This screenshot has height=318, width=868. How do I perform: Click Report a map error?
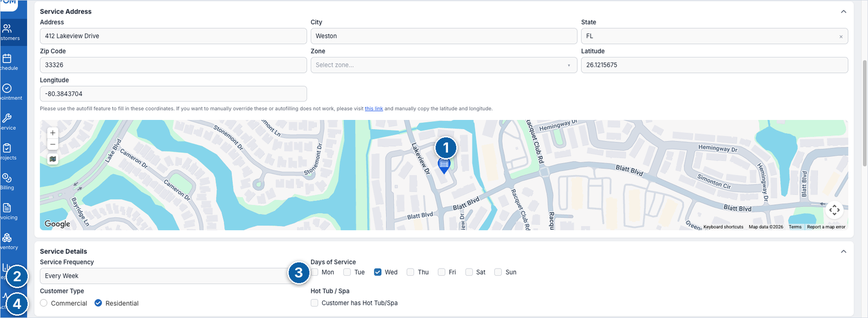pos(826,227)
